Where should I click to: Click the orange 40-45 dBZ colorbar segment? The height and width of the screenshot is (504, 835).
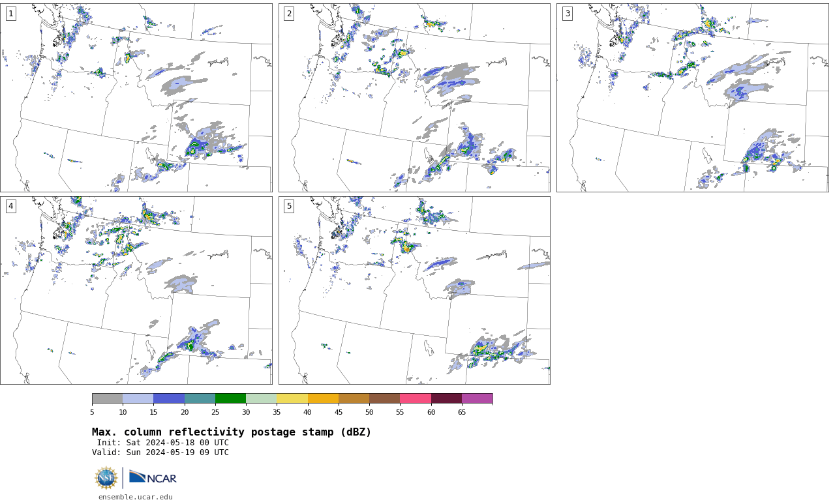[323, 398]
